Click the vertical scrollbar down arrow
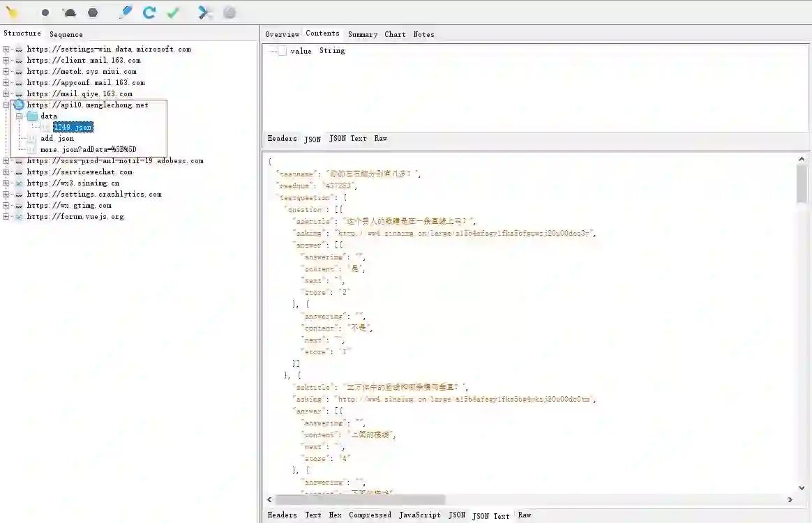812x523 pixels. click(x=802, y=488)
